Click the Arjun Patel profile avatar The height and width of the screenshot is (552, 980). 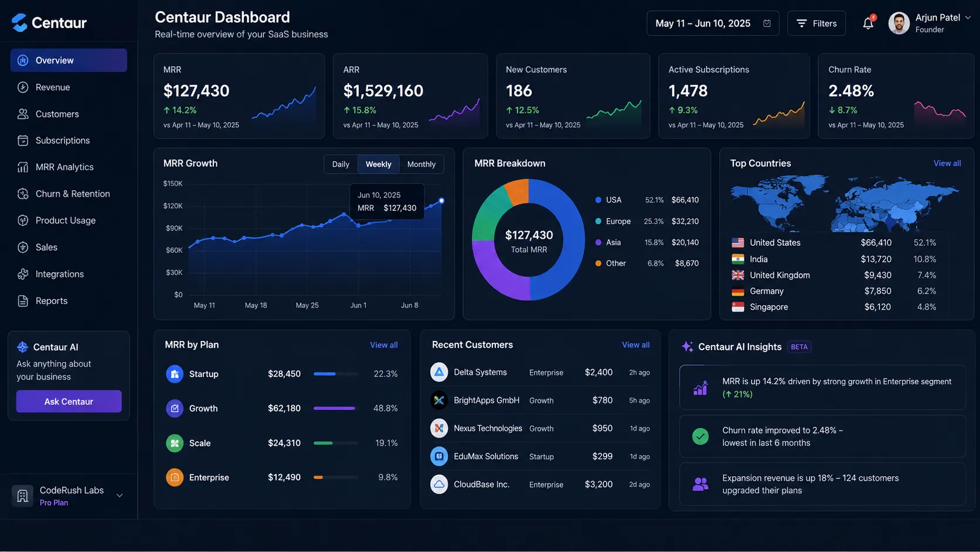tap(899, 23)
